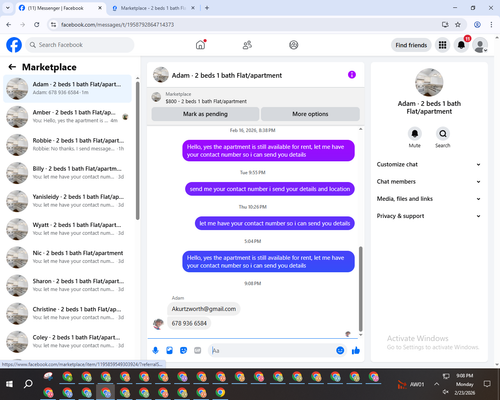Open Chrome's three-dot menu
This screenshot has width=500, height=400.
pos(491,24)
